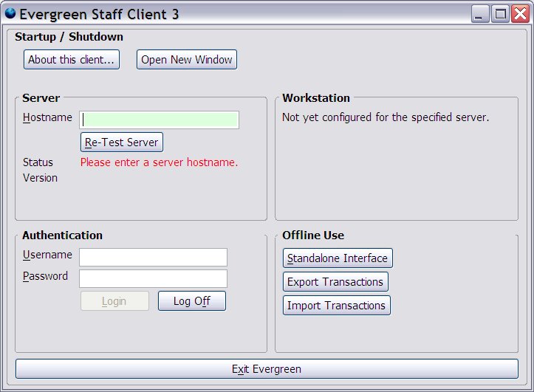Launch the Standalone Interface

[x=338, y=258]
